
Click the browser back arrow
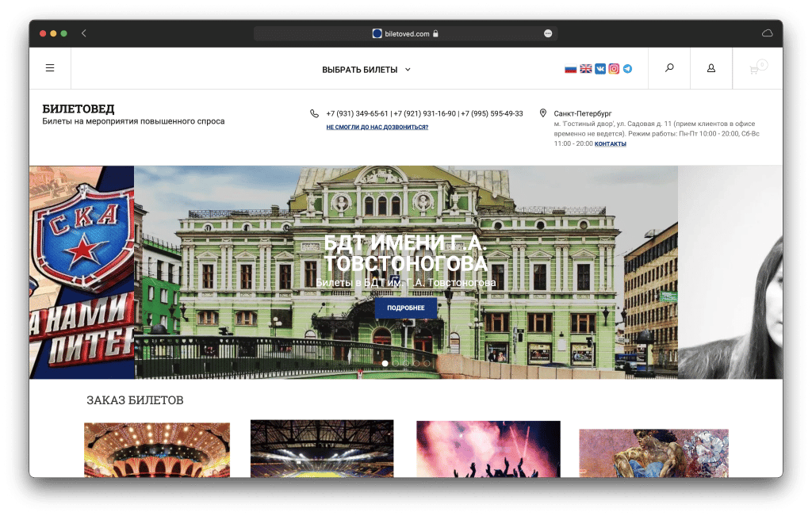click(x=84, y=33)
